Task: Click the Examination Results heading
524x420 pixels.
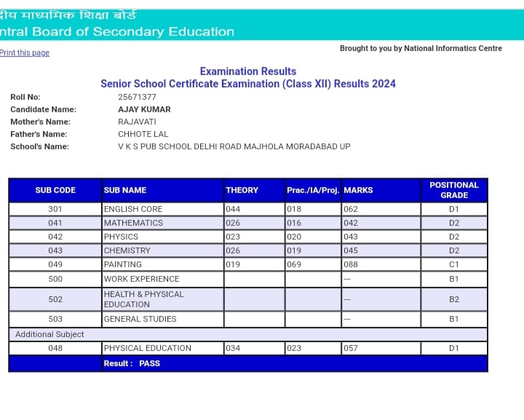Action: pos(248,71)
